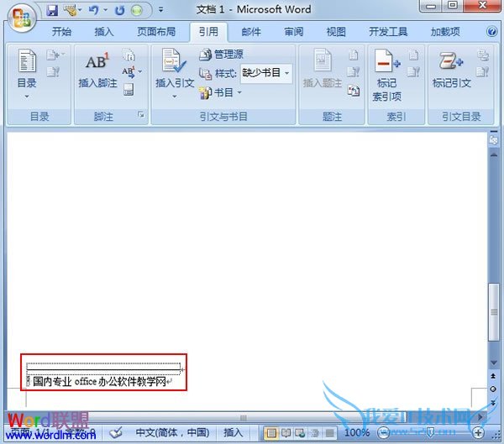Viewport: 504px width, 444px height.
Task: Click the insert endnote icon
Action: pos(129,55)
